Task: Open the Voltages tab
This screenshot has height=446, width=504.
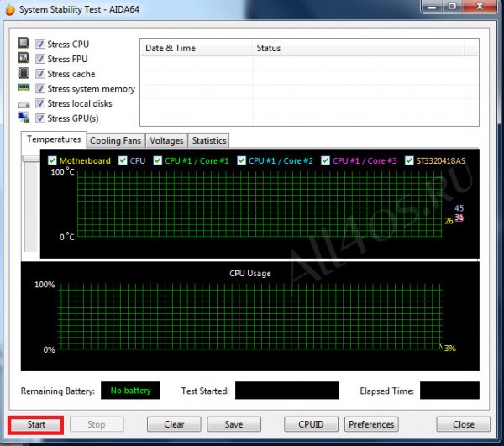Action: click(x=166, y=141)
